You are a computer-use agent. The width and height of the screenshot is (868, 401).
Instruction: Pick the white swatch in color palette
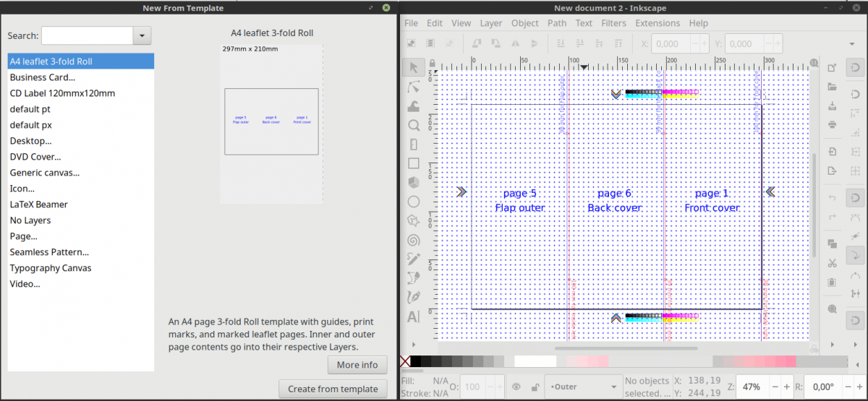tap(535, 361)
